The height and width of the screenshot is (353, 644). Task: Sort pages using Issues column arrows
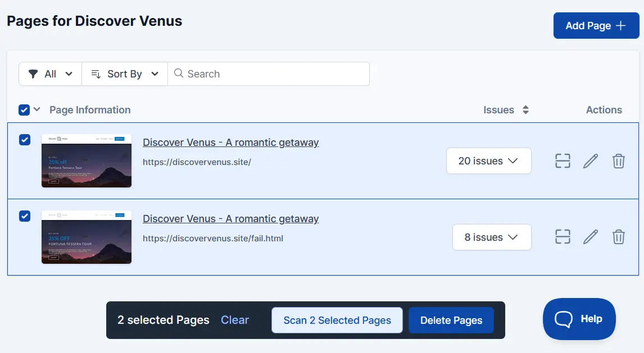(525, 110)
